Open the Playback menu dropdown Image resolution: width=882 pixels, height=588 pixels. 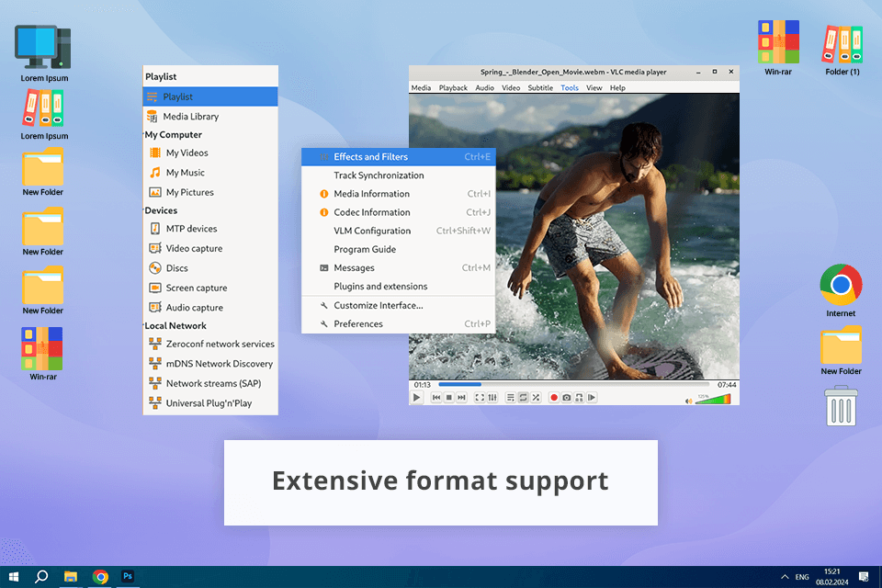coord(453,88)
